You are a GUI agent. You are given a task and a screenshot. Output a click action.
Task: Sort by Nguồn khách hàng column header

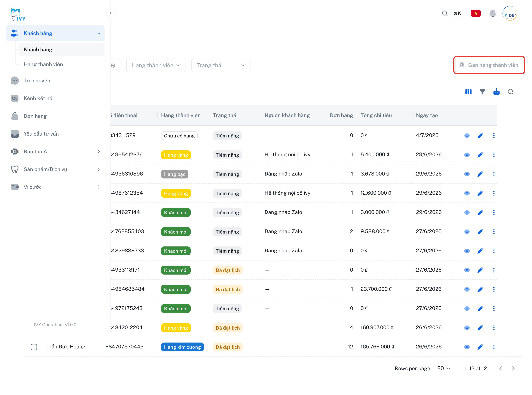click(x=287, y=115)
